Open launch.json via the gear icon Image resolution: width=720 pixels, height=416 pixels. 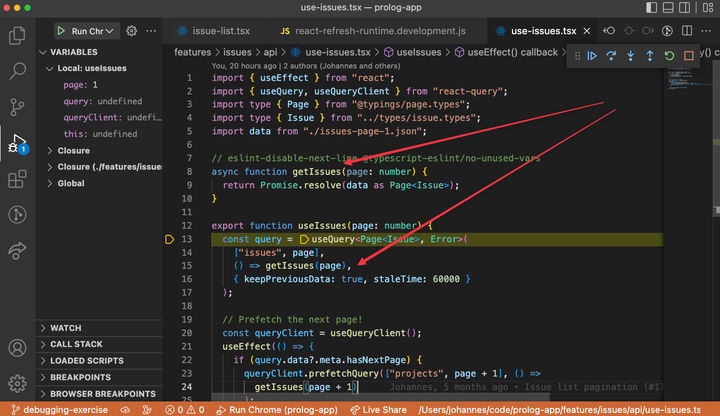(131, 31)
